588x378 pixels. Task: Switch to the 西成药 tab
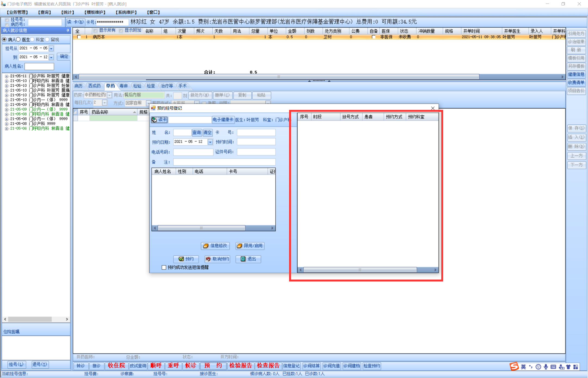pos(94,86)
